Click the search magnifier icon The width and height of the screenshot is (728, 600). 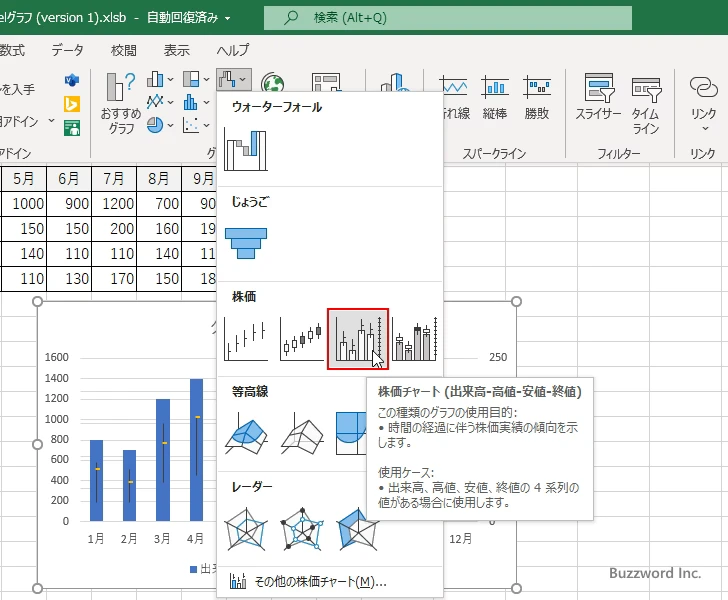[x=291, y=18]
